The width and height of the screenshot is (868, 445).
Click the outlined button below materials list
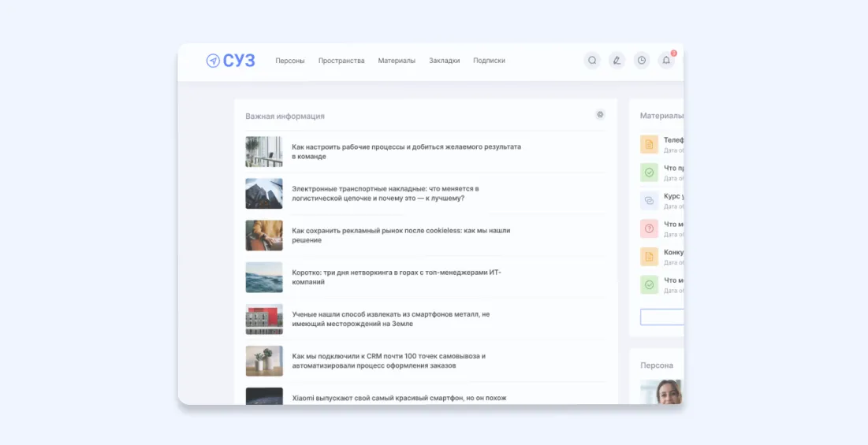(x=661, y=317)
